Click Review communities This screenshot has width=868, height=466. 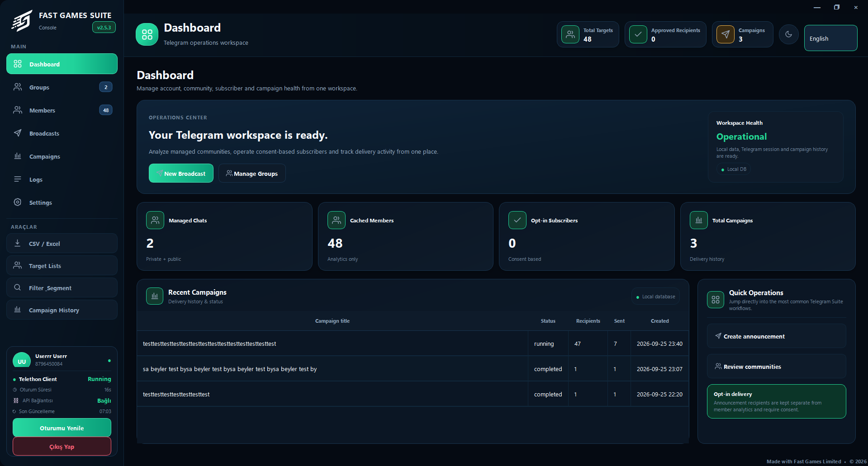point(776,366)
